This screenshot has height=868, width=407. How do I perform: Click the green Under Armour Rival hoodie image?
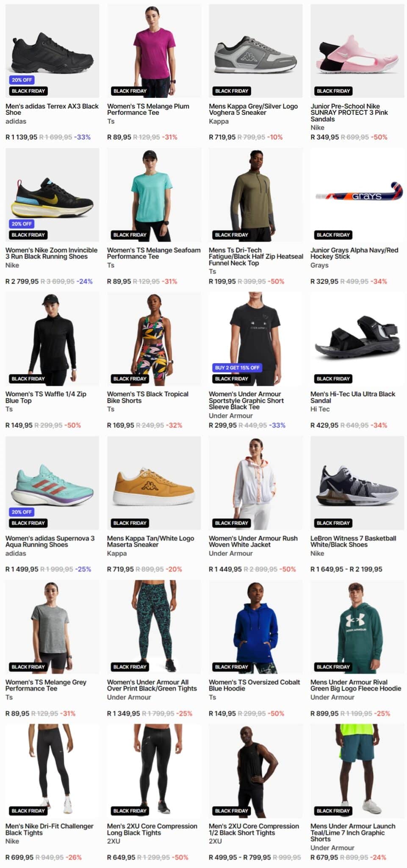[357, 627]
